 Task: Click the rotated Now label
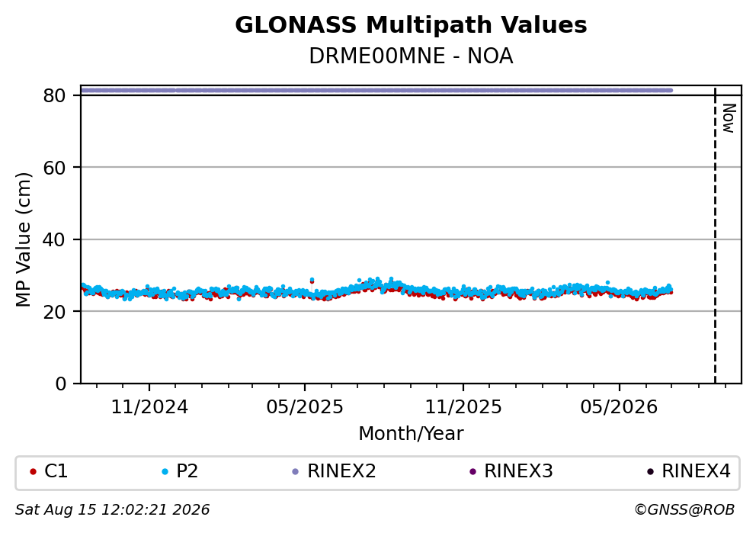(x=729, y=118)
